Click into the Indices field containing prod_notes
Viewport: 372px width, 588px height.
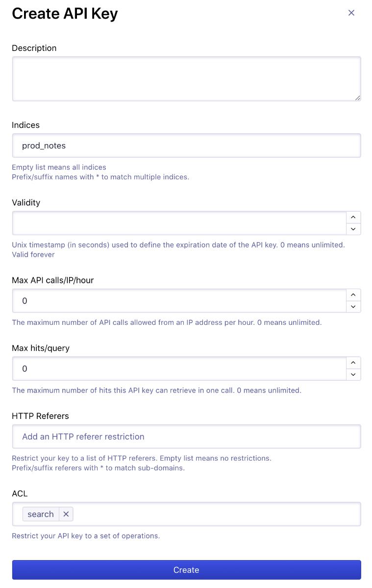tap(186, 146)
